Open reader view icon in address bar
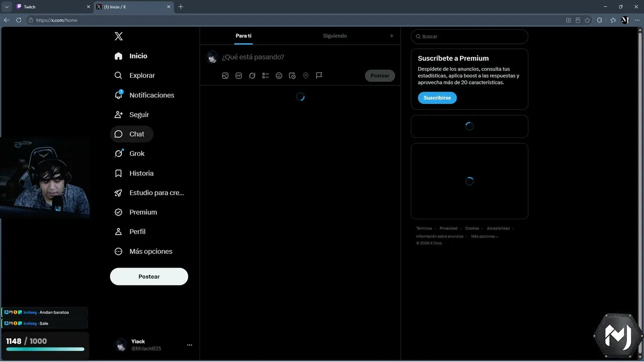 tap(578, 20)
